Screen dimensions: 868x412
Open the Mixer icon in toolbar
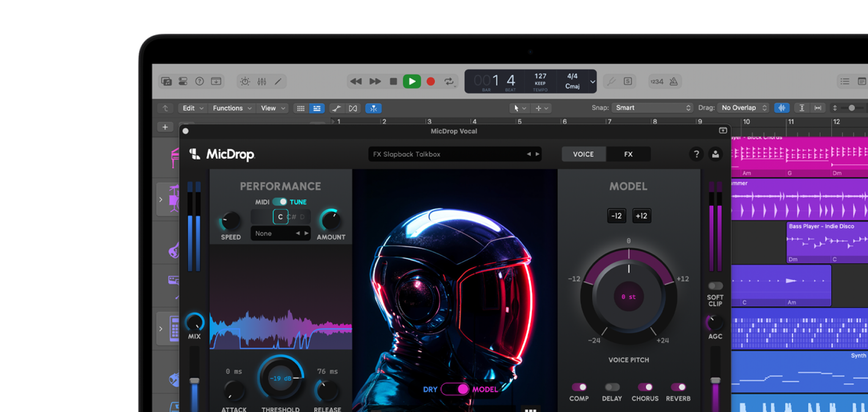262,81
